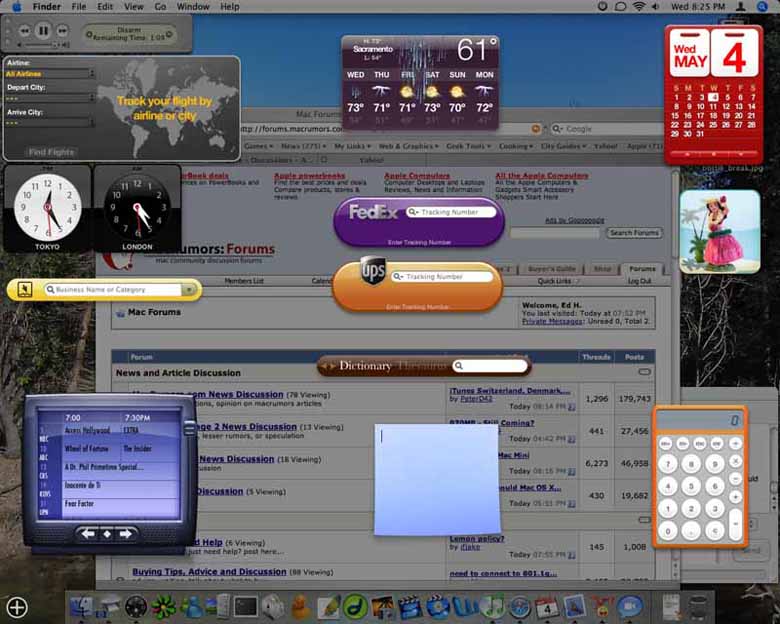Image resolution: width=780 pixels, height=624 pixels.
Task: Open Finder from the Dock
Action: pyautogui.click(x=81, y=607)
